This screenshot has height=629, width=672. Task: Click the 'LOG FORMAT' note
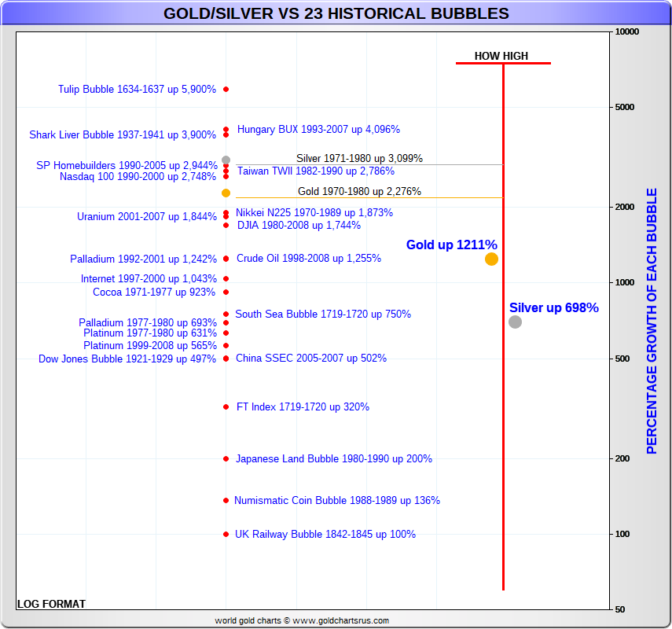click(51, 604)
